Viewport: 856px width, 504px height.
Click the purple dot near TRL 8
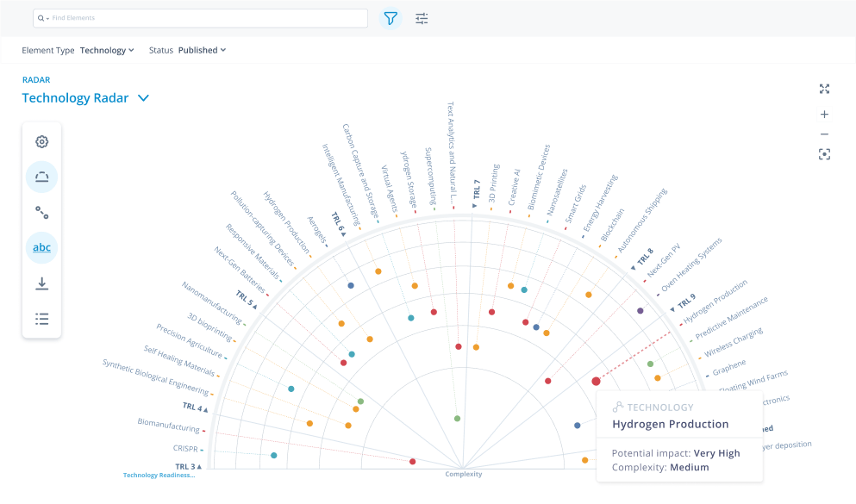point(640,311)
